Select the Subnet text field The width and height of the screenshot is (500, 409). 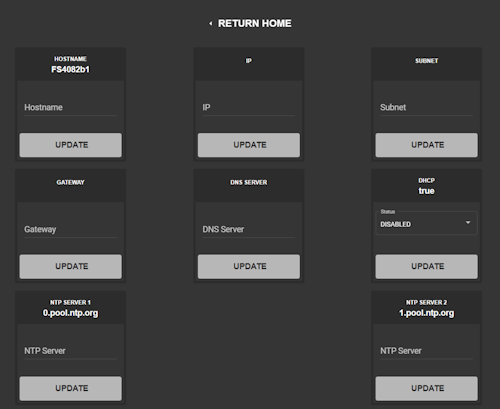coord(426,108)
